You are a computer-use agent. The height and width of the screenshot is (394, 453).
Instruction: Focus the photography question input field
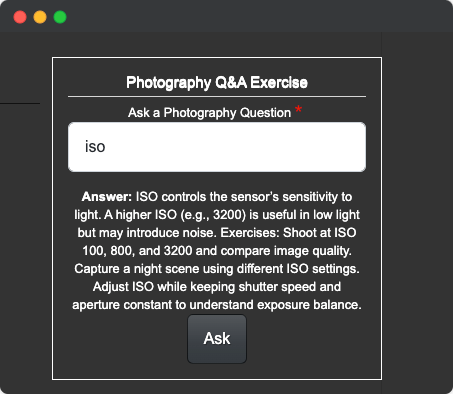coord(217,147)
